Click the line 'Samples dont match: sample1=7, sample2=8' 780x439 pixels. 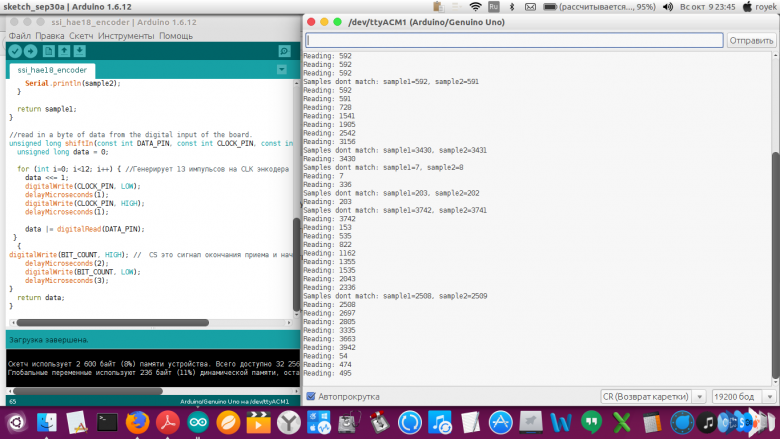tap(383, 167)
